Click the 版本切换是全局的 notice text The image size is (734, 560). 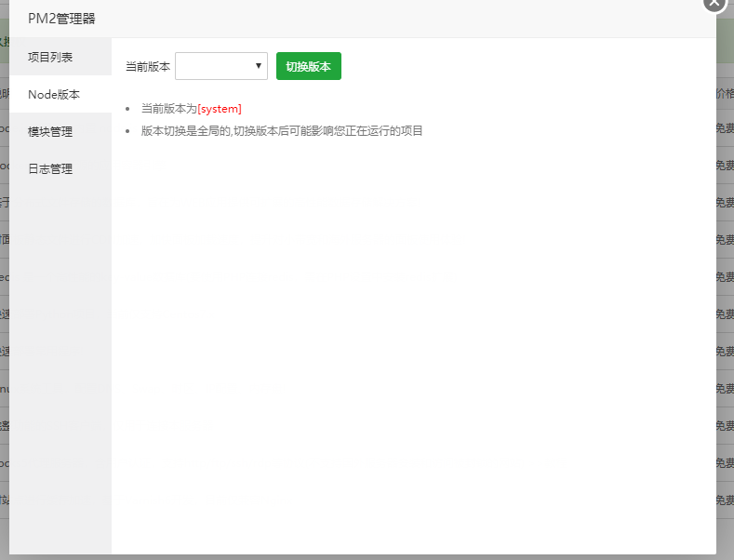tap(282, 130)
